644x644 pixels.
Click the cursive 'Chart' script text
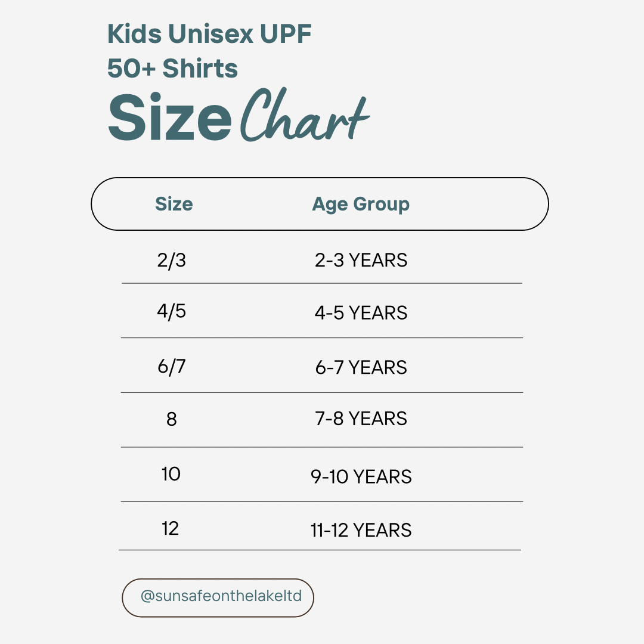(x=304, y=116)
